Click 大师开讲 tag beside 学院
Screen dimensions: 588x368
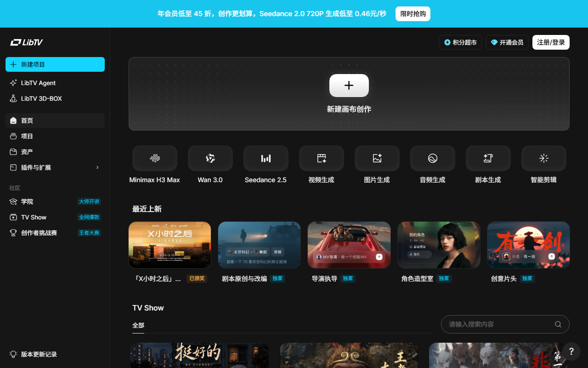click(x=89, y=201)
